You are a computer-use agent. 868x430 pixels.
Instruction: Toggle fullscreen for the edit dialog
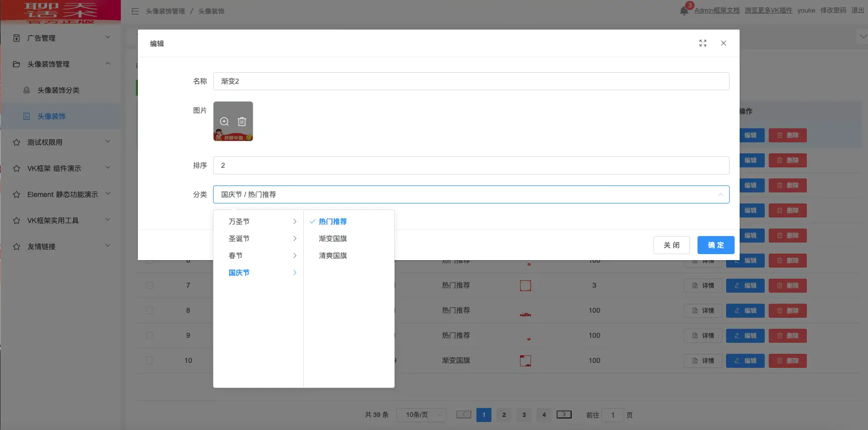tap(703, 44)
